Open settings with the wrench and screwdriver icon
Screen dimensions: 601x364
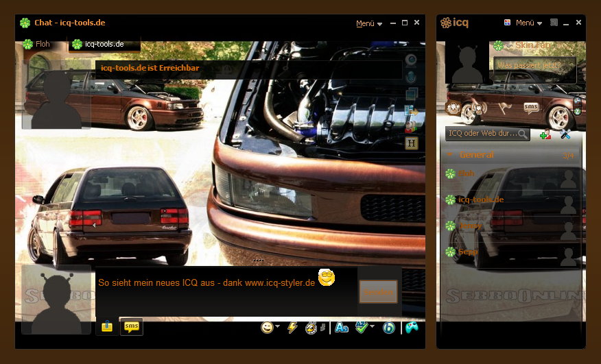pos(566,134)
